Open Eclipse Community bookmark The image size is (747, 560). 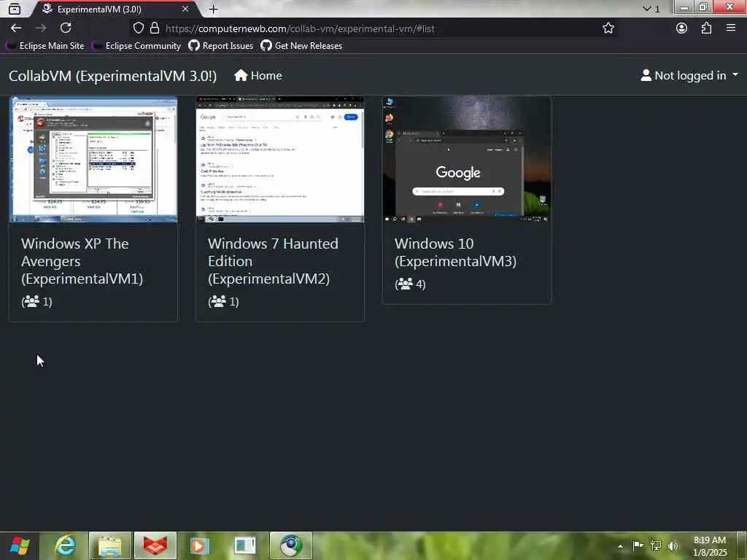coord(137,46)
